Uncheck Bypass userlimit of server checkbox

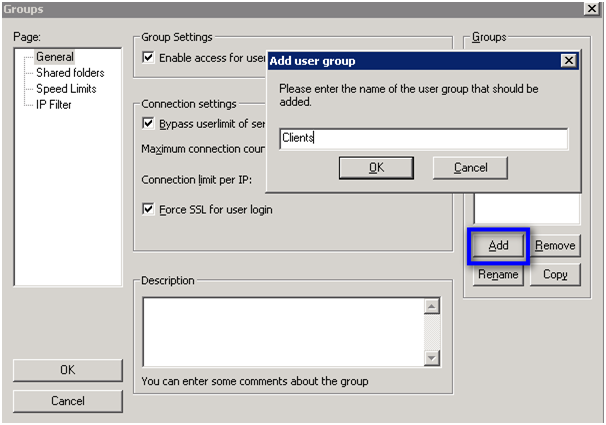point(148,124)
